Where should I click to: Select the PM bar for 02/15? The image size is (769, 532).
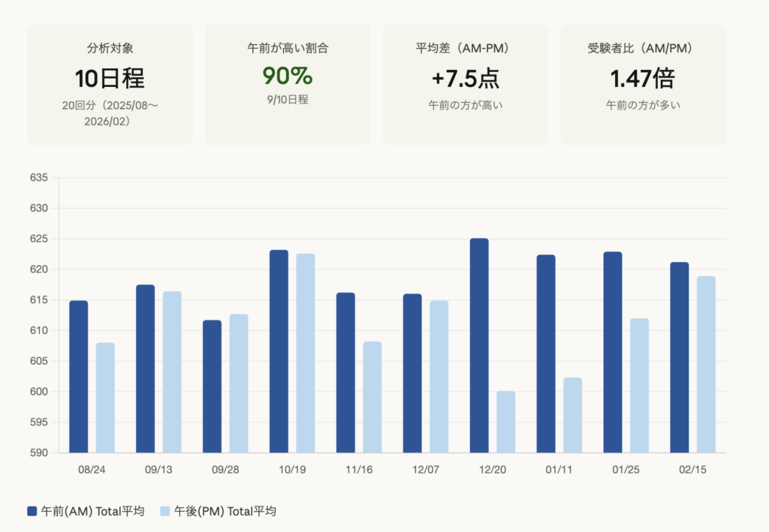pyautogui.click(x=706, y=365)
